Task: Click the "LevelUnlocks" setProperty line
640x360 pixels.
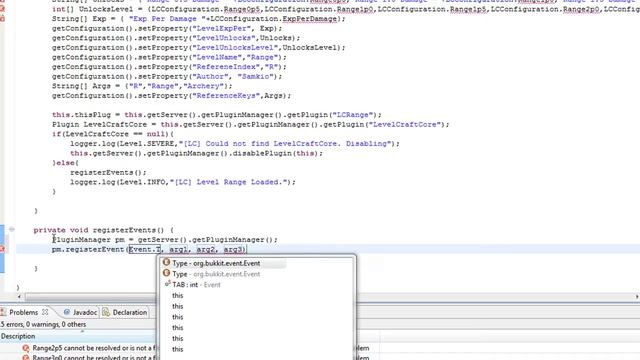Action: pos(176,38)
